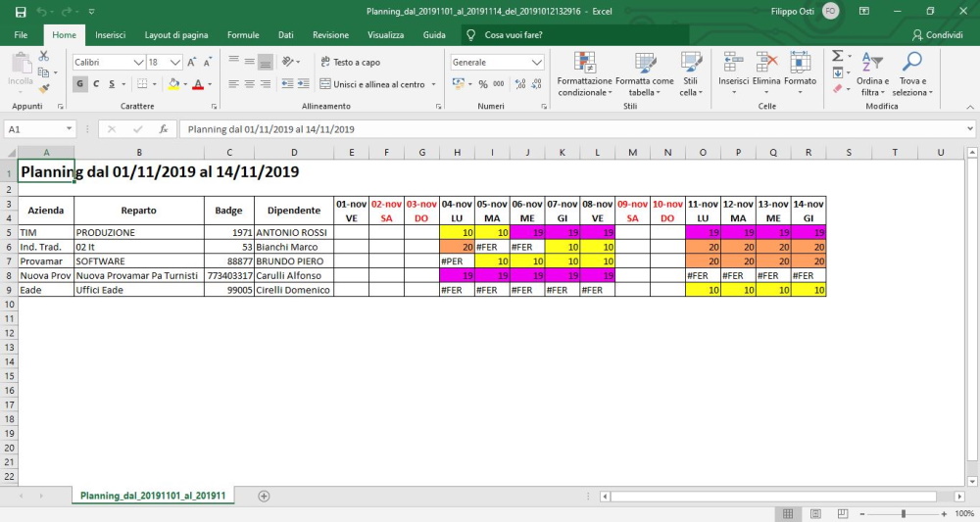
Task: Click the save floppy disk icon
Action: click(x=21, y=12)
